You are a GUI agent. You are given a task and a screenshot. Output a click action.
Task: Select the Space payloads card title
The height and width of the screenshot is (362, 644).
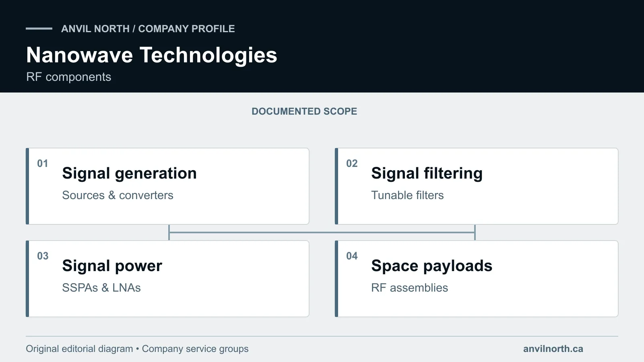(x=431, y=266)
